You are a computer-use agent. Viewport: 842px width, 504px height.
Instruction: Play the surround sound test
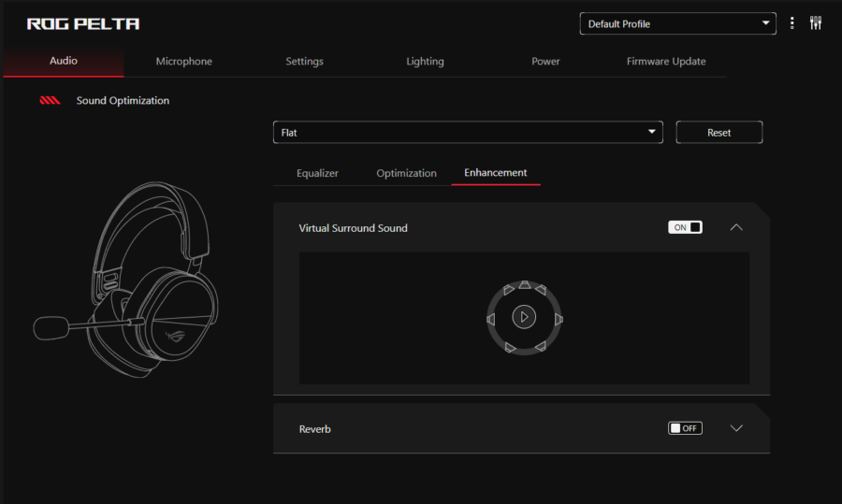pyautogui.click(x=524, y=317)
